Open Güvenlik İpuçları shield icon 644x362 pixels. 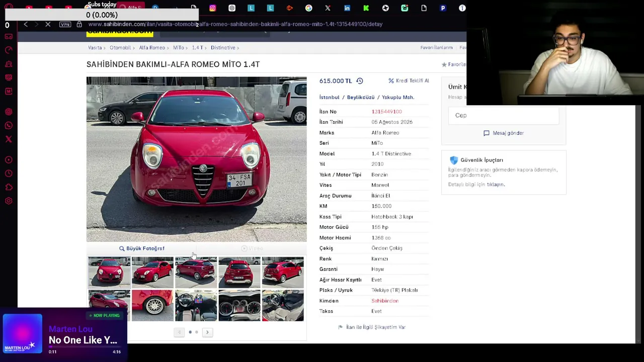coord(454,160)
